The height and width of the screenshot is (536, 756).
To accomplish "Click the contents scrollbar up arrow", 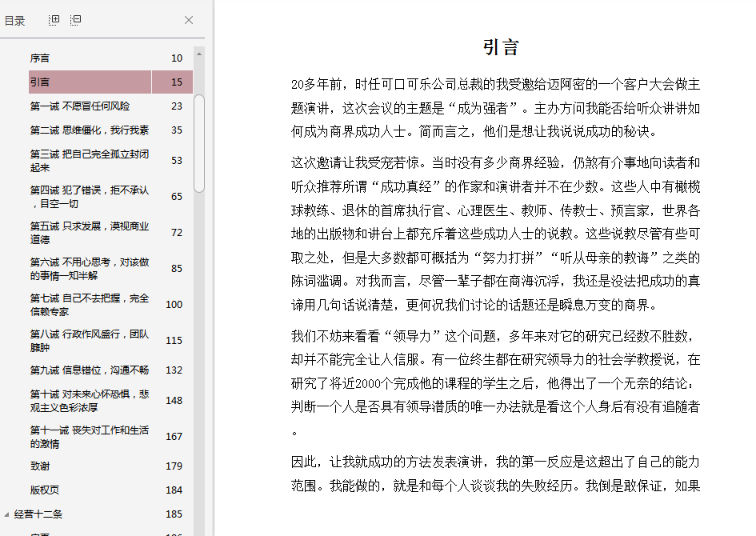I will (x=199, y=54).
